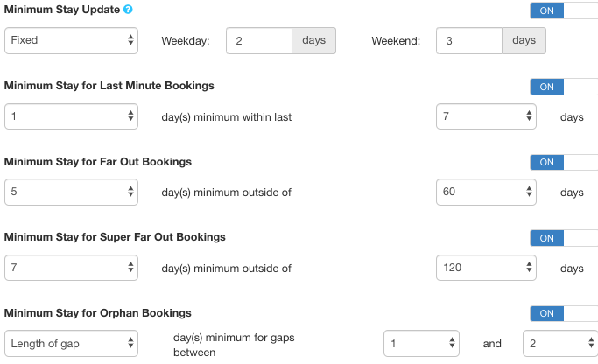Toggle the Minimum Stay Update switch

pyautogui.click(x=563, y=10)
